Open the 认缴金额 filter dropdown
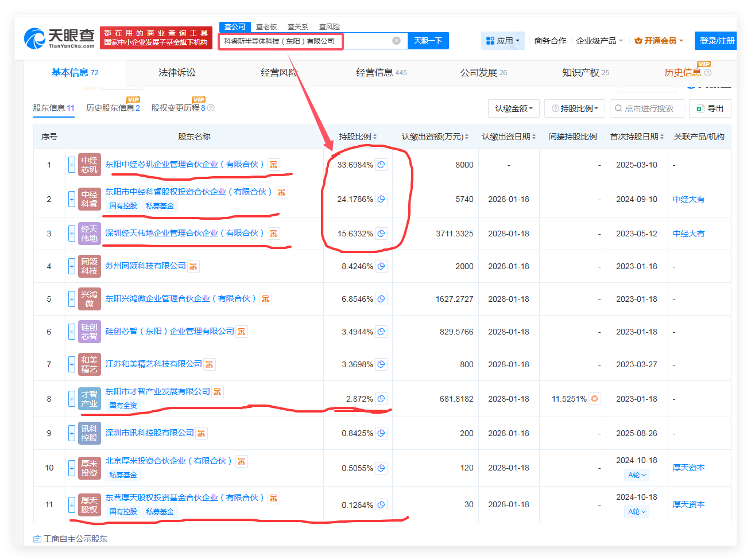This screenshot has width=751, height=560. click(x=514, y=108)
